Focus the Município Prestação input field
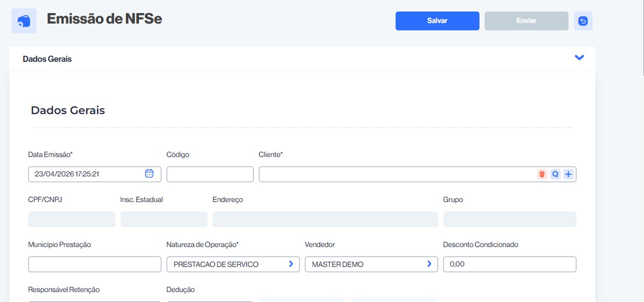 tap(95, 264)
